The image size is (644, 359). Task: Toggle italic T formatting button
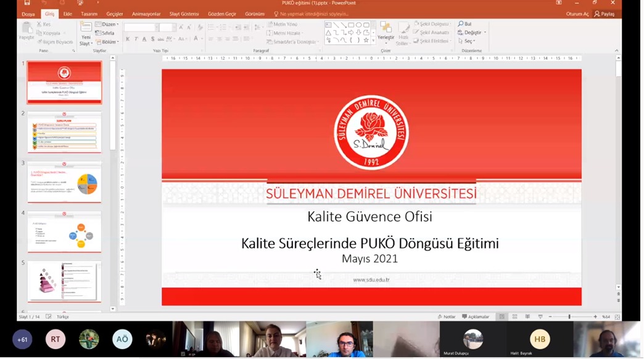pyautogui.click(x=136, y=39)
